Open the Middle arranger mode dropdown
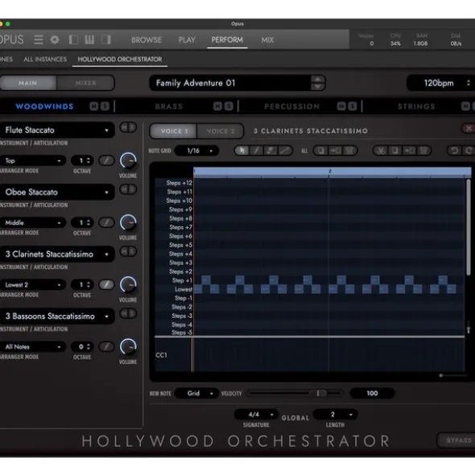The height and width of the screenshot is (476, 475). click(33, 222)
